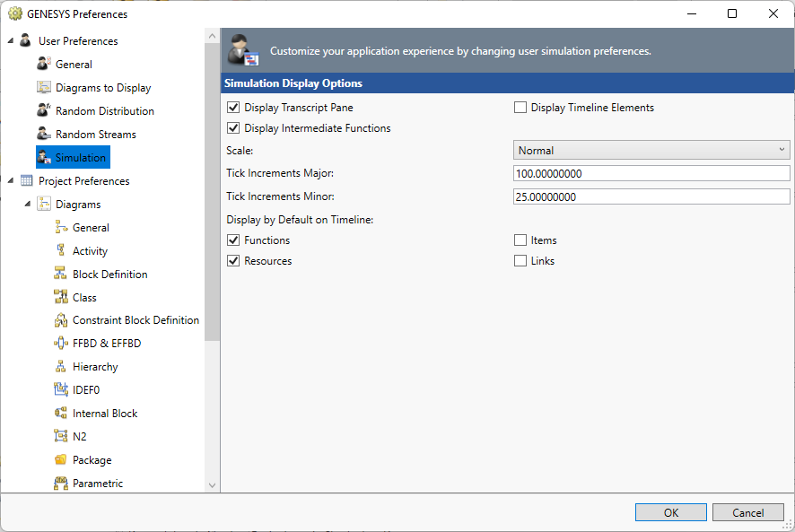Image resolution: width=795 pixels, height=532 pixels.
Task: Check the Links timeline checkbox
Action: point(520,261)
